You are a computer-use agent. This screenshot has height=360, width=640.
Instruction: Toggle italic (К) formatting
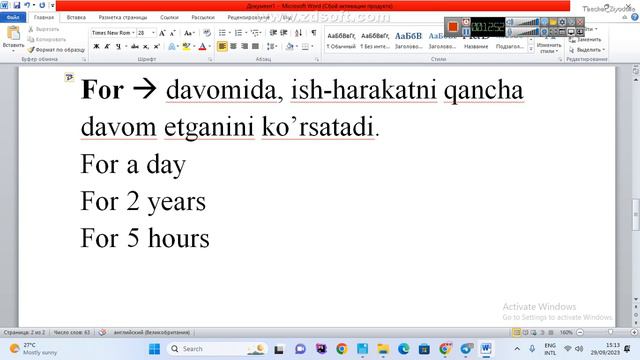coord(107,47)
